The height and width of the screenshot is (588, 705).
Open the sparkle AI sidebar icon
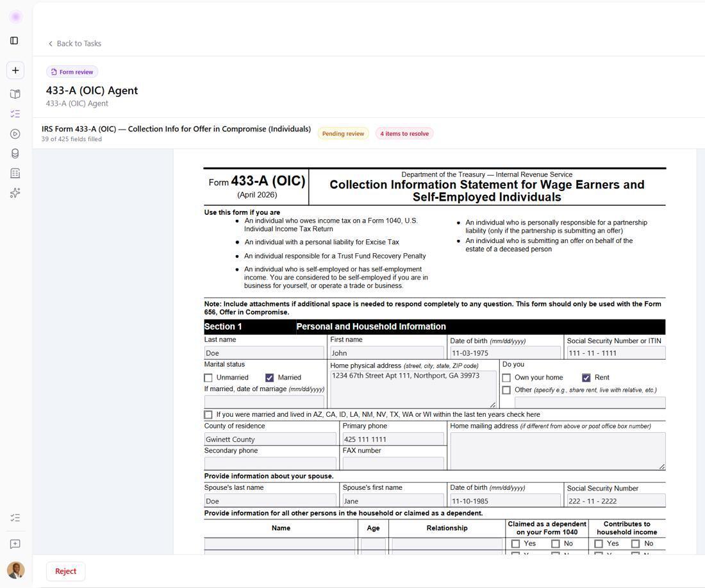coord(15,193)
